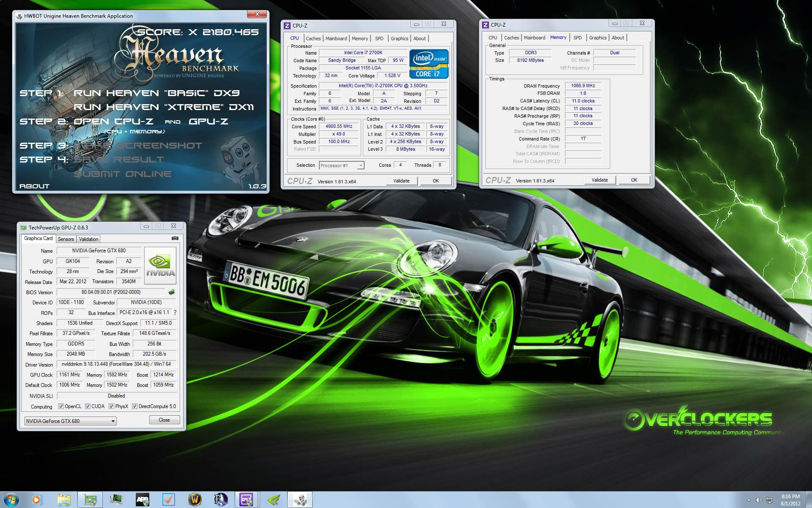
Task: Click the Memory Size value 8192 MBytes in CPU-Z
Action: pos(530,60)
